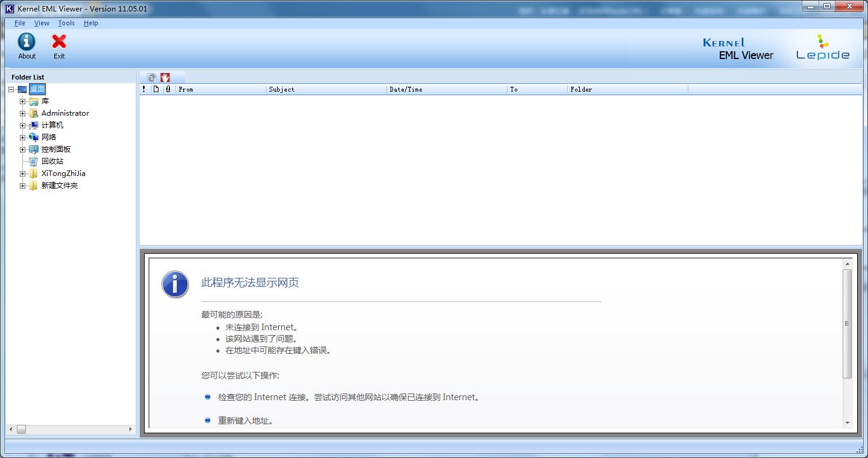Image resolution: width=868 pixels, height=458 pixels.
Task: Click the 回收站 recycle bin icon
Action: pyautogui.click(x=34, y=162)
